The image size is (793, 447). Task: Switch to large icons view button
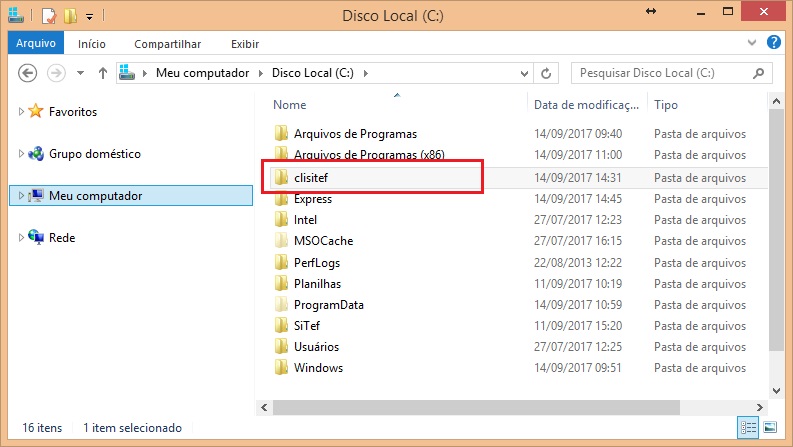770,427
